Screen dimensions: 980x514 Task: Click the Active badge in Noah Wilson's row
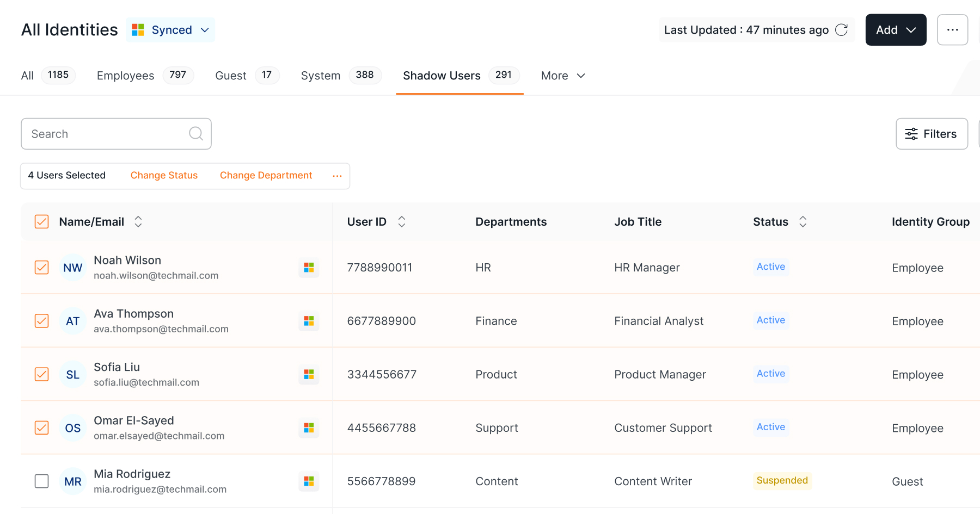click(771, 267)
